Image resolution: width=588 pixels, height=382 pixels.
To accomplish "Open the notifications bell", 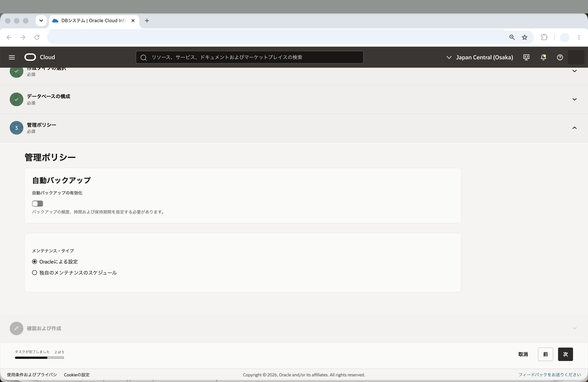I will (543, 57).
